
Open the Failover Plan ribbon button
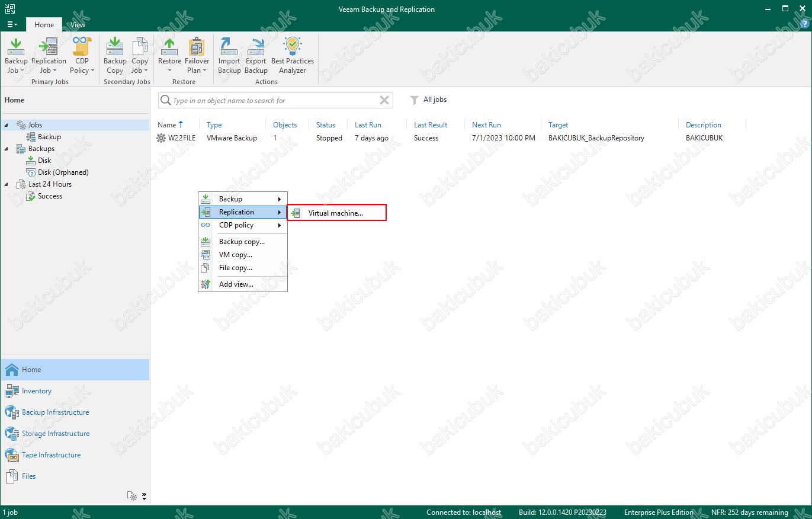[x=197, y=56]
